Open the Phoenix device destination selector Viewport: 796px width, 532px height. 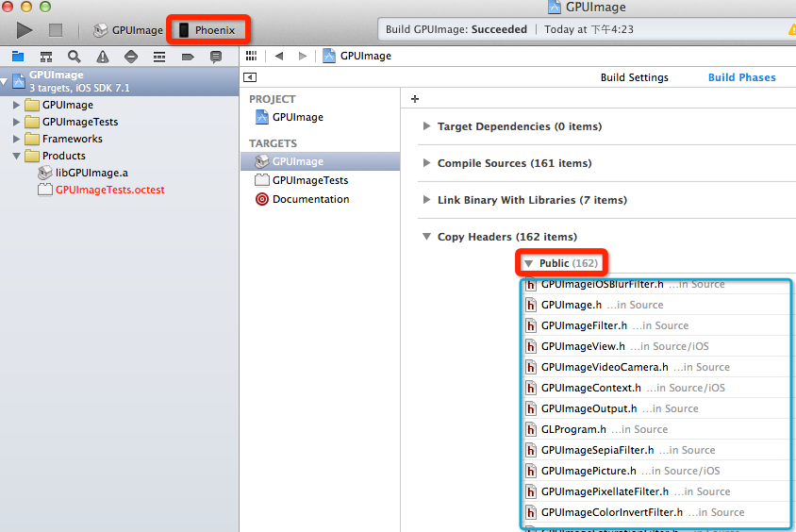point(207,30)
